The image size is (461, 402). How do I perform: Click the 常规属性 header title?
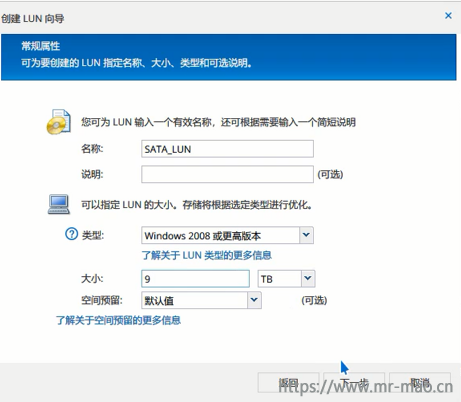coord(41,46)
